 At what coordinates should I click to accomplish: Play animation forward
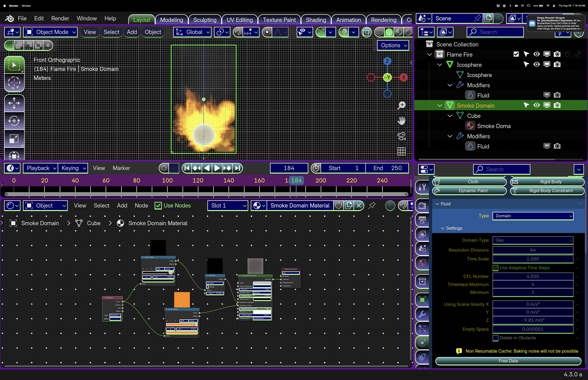coord(217,168)
